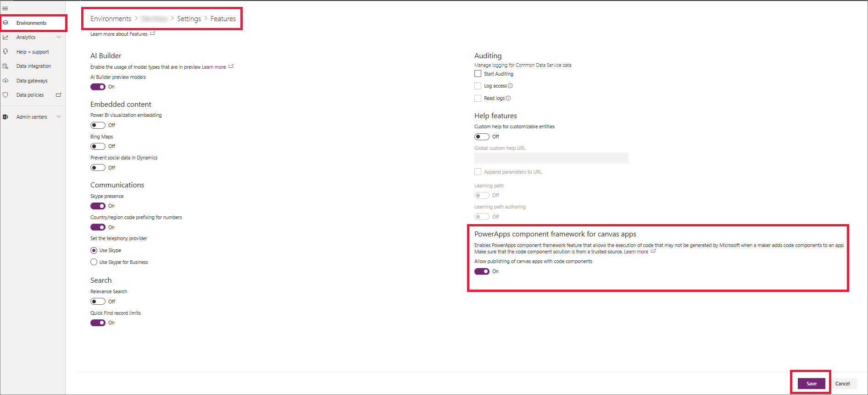This screenshot has height=395, width=868.
Task: Open PowerApps component framework Learn more link
Action: (x=636, y=252)
